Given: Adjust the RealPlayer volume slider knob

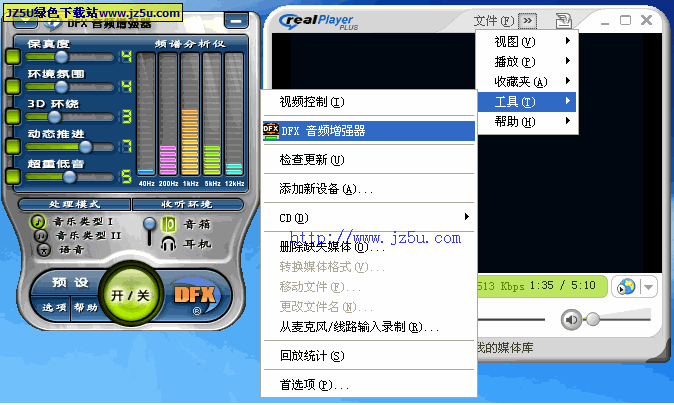Looking at the screenshot, I should pyautogui.click(x=593, y=319).
